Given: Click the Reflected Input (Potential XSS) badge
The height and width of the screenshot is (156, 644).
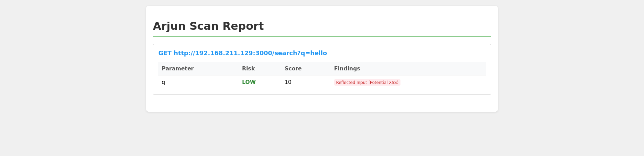Looking at the screenshot, I should coord(367,83).
